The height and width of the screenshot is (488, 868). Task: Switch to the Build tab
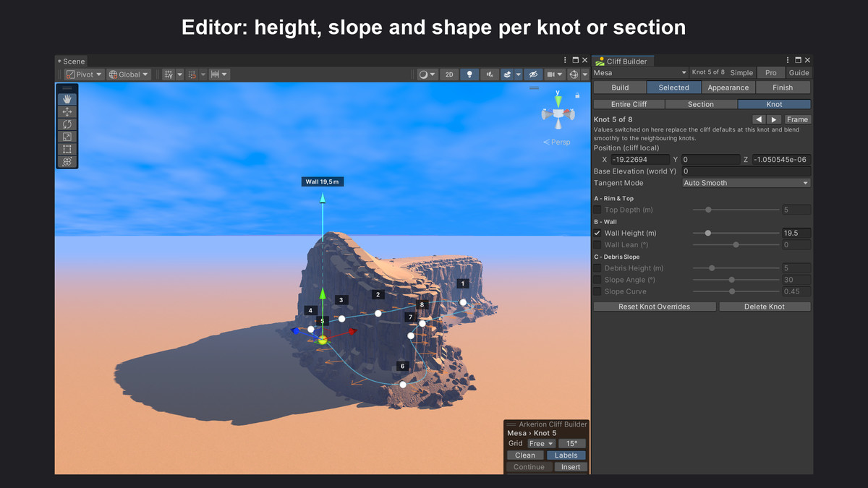(620, 87)
